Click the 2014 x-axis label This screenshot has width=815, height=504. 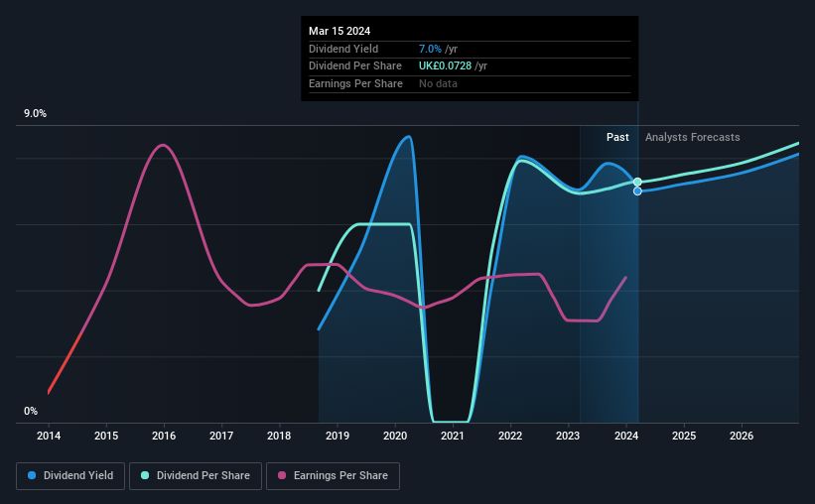point(49,436)
